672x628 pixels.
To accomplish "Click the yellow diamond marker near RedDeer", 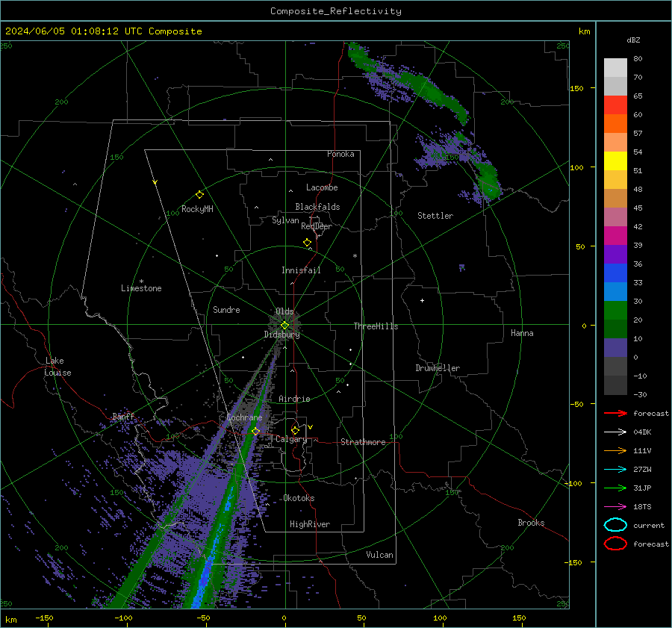I will coord(307,243).
